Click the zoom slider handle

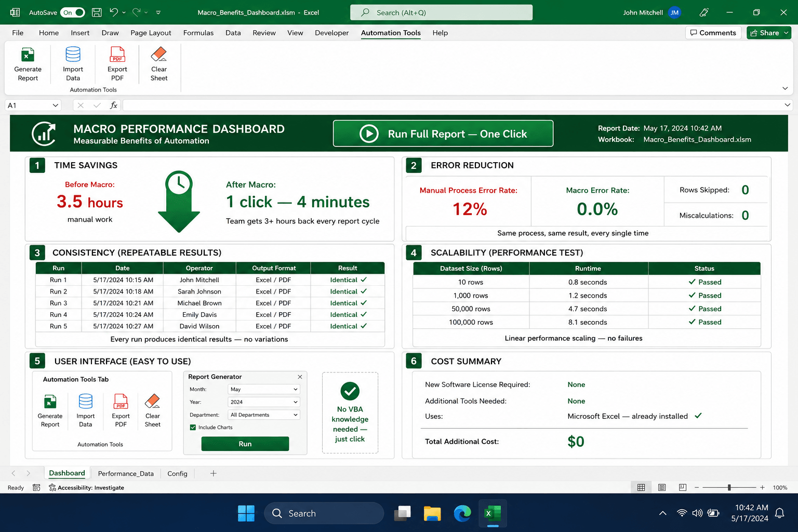click(x=729, y=487)
